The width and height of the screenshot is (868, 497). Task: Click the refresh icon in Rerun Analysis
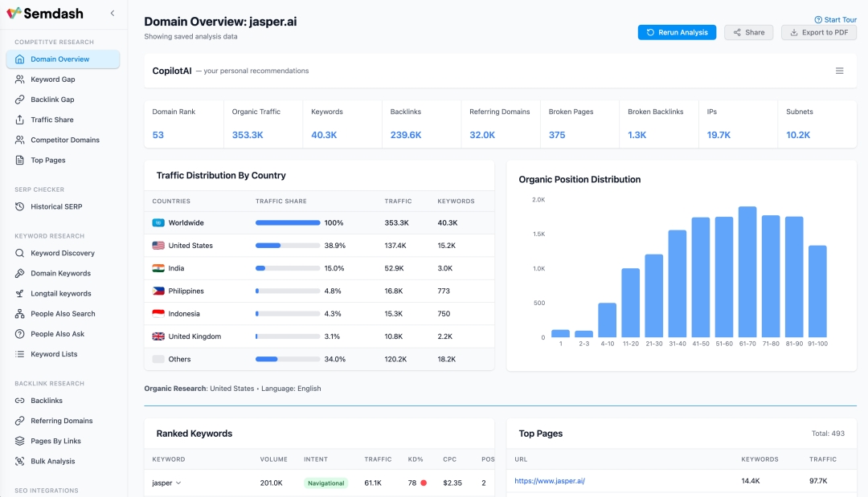click(650, 33)
